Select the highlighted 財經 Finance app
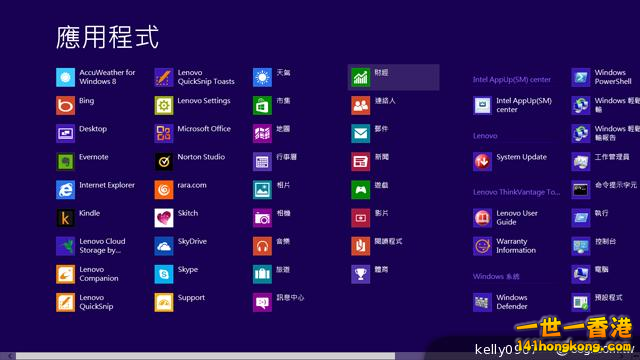 click(393, 77)
